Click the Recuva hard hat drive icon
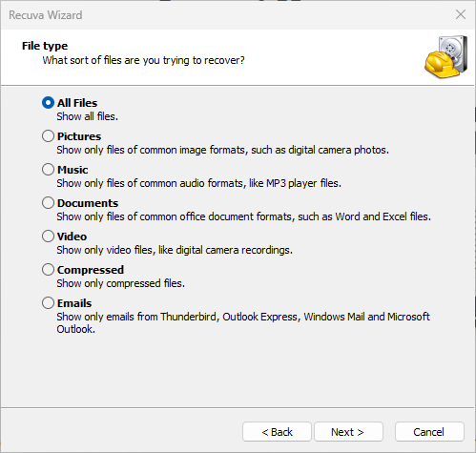This screenshot has height=453, width=476. 445,57
